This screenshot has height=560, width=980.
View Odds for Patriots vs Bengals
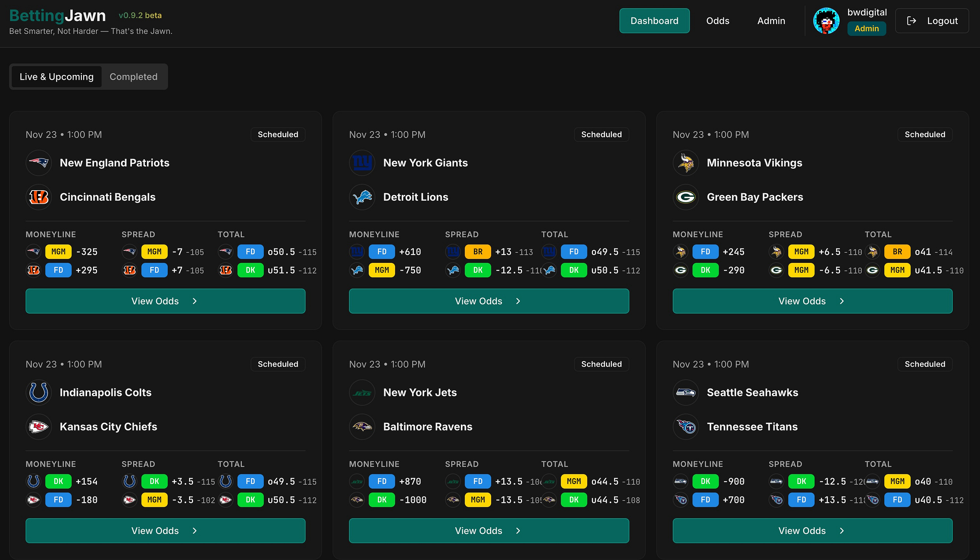click(166, 301)
